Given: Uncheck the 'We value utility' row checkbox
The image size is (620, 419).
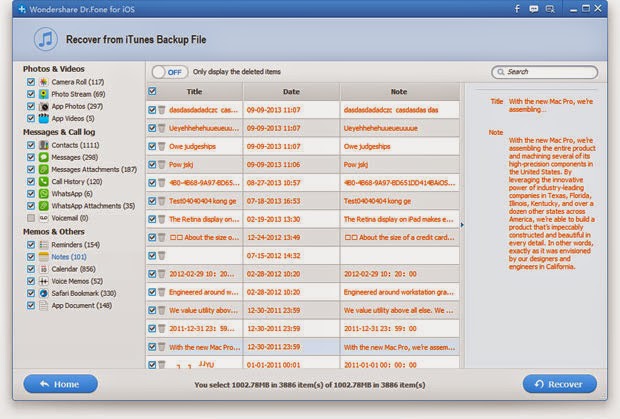Looking at the screenshot, I should (152, 310).
